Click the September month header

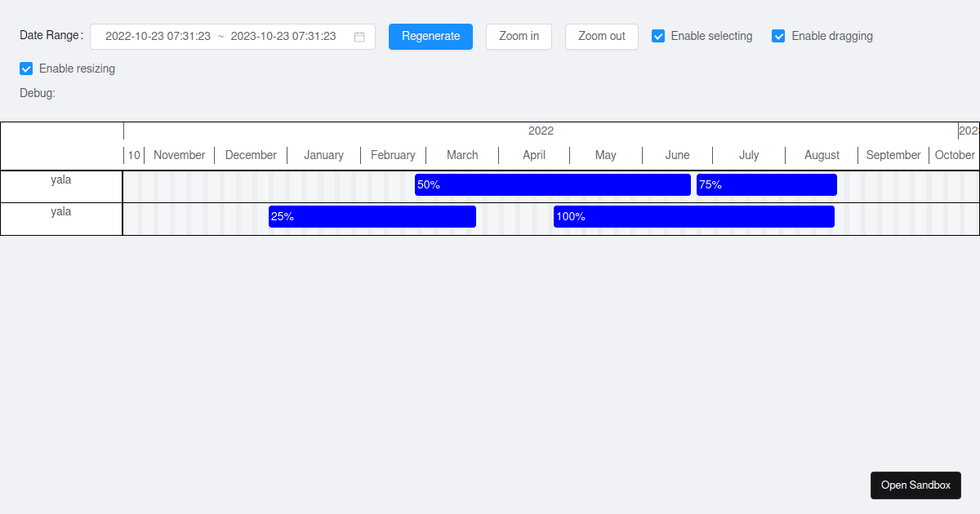coord(893,155)
